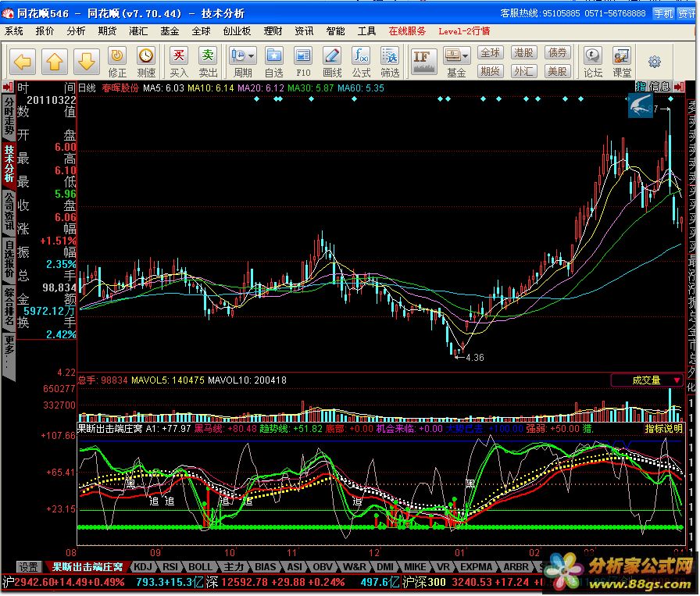This screenshot has height=596, width=700.
Task: Click the 外汇 toolbar button
Action: click(x=523, y=71)
